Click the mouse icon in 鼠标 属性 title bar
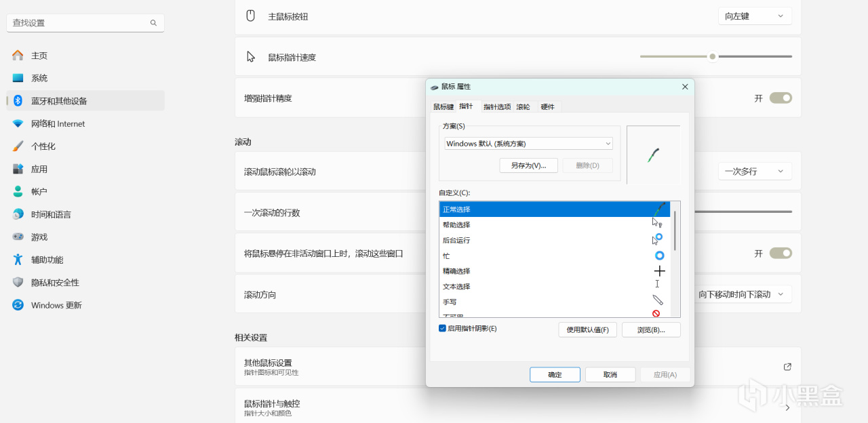Viewport: 868px width, 423px height. pyautogui.click(x=434, y=87)
